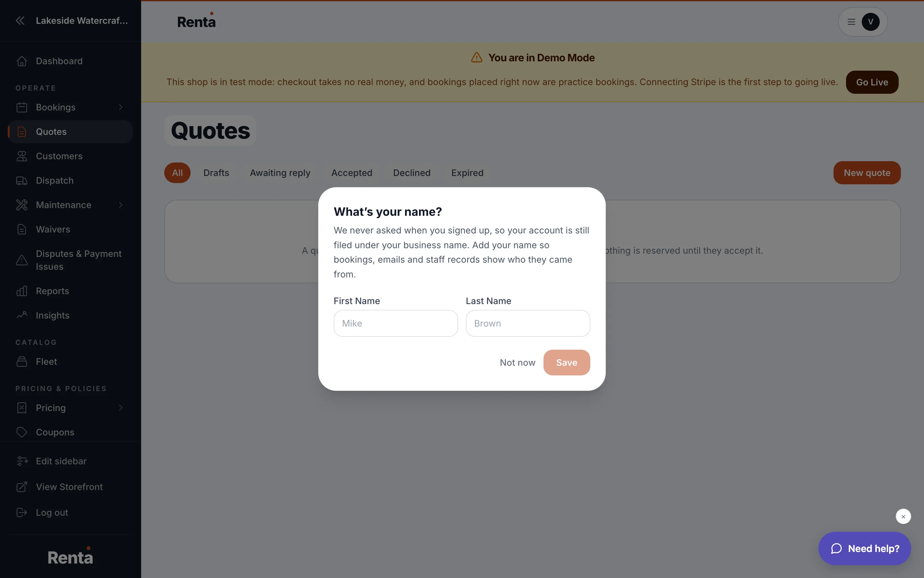Filter by Declined quotes

(x=412, y=173)
